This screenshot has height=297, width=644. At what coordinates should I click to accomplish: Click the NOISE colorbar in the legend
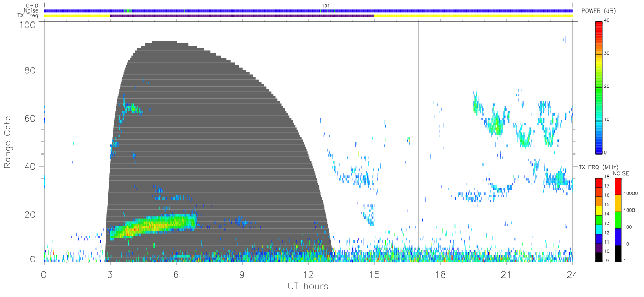[618, 219]
